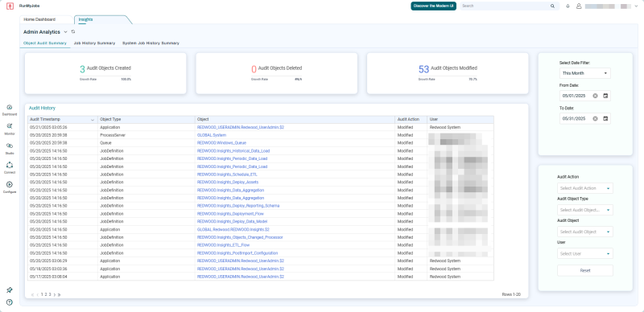Open Insights_Historical_Data_Load link

(x=233, y=150)
